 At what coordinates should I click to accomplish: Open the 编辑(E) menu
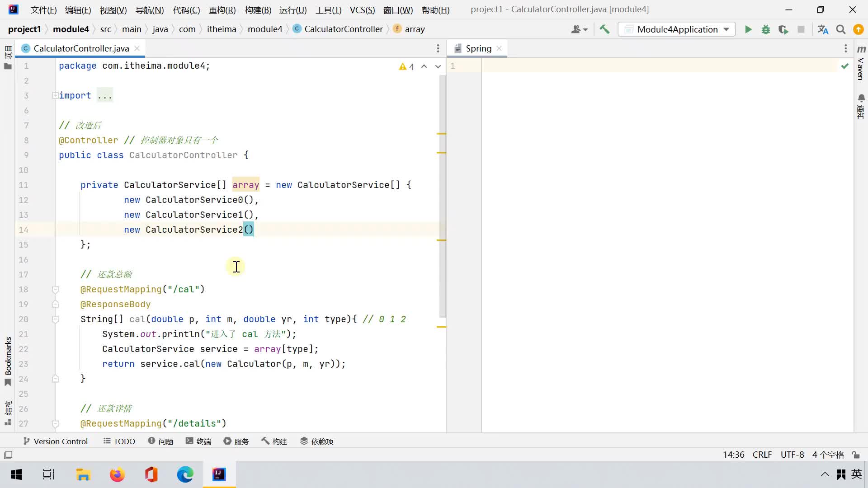(78, 10)
